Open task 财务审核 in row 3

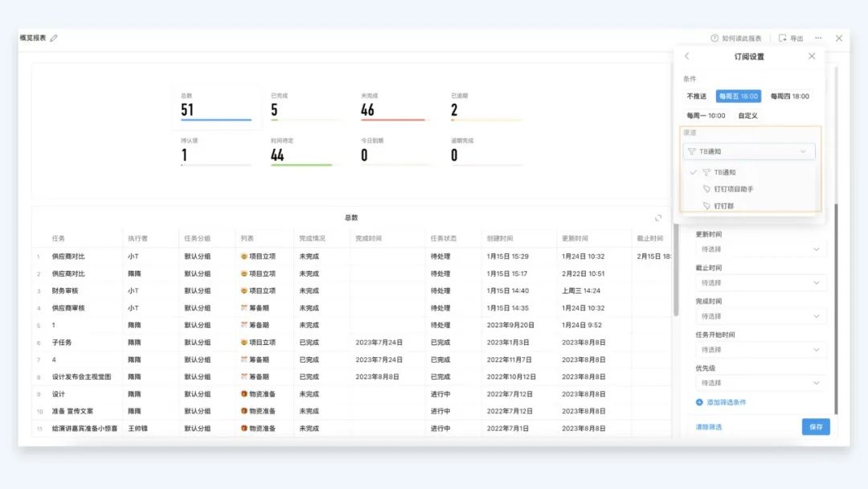(65, 290)
